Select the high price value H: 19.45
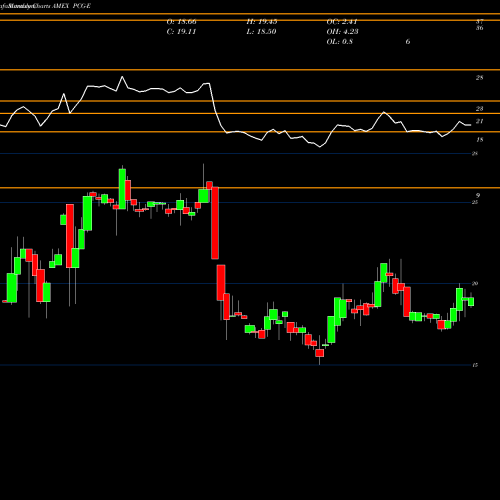This screenshot has height=500, width=500. (x=262, y=22)
